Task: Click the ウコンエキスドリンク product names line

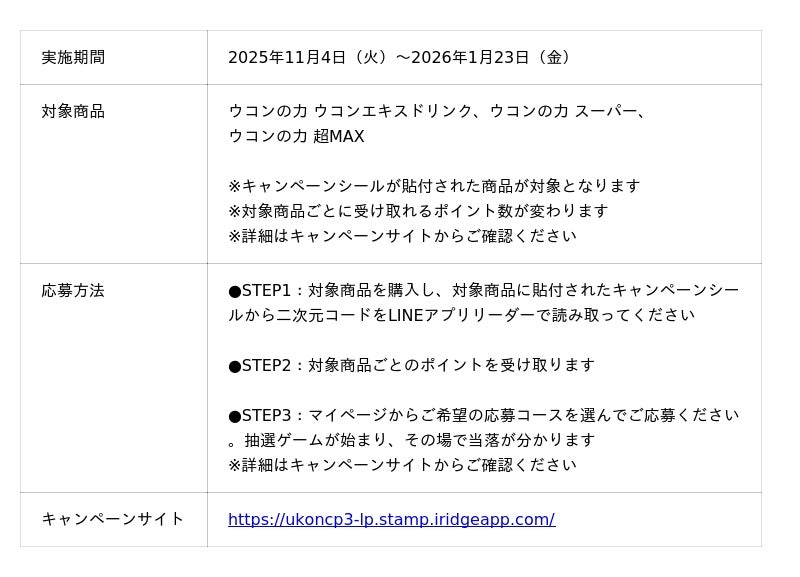Action: [438, 112]
